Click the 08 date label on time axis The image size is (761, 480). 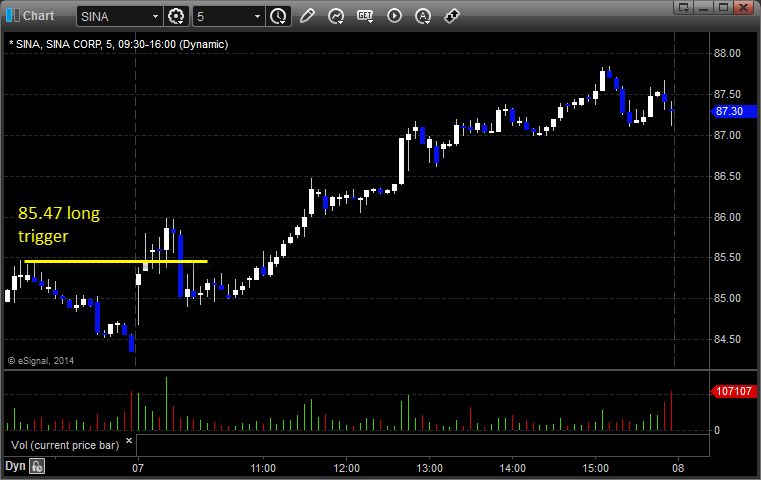[x=678, y=468]
